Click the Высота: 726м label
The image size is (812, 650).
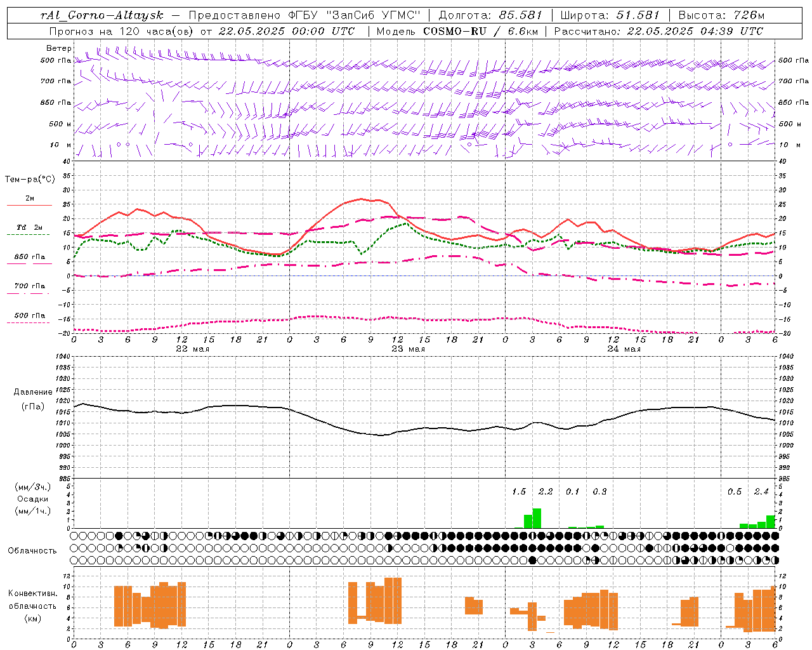(721, 15)
